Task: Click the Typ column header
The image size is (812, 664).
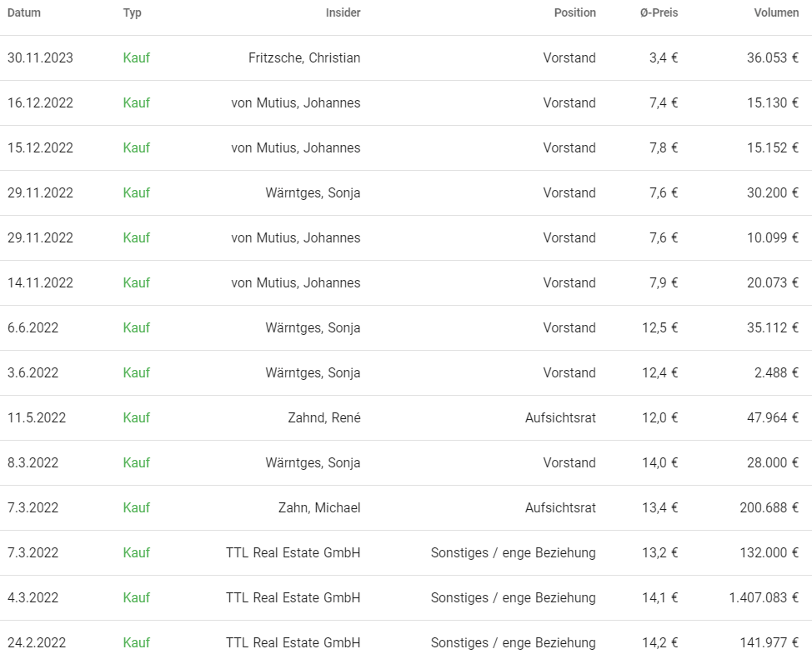Action: 132,13
